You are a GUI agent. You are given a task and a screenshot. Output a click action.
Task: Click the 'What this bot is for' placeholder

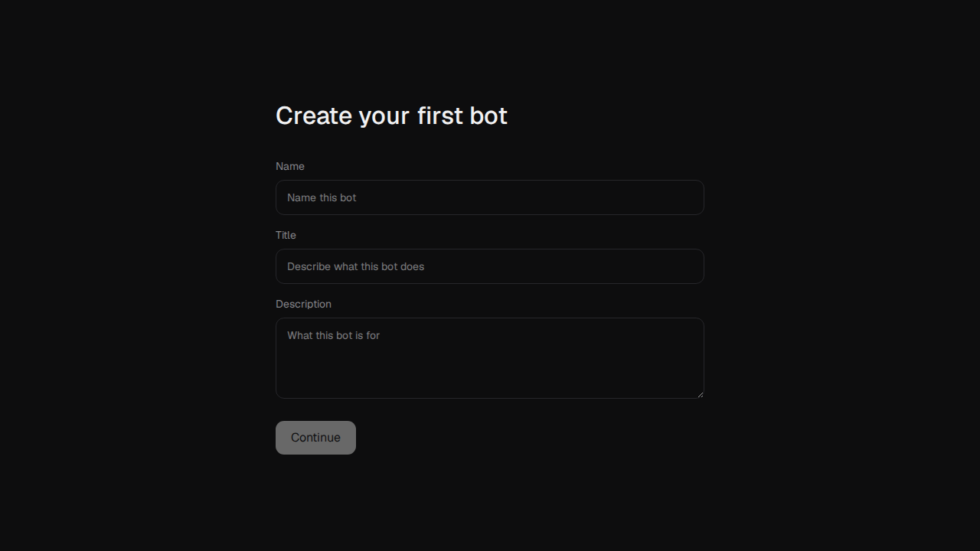point(333,335)
